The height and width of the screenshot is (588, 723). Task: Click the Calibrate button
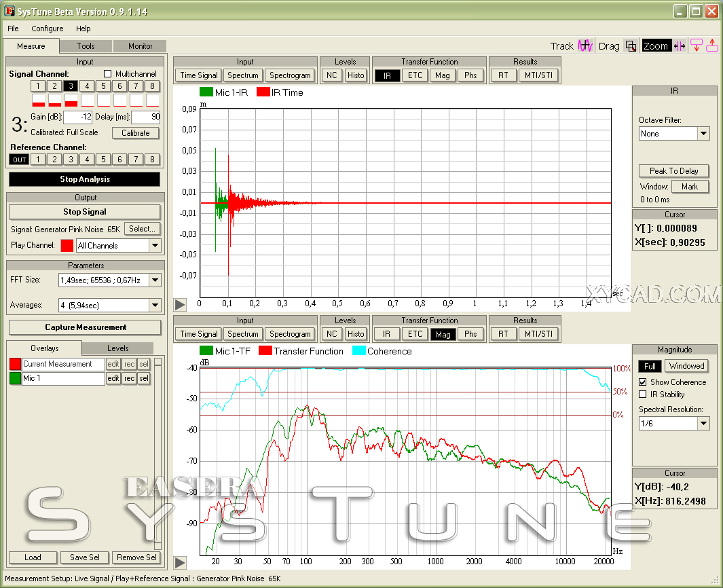coord(136,133)
